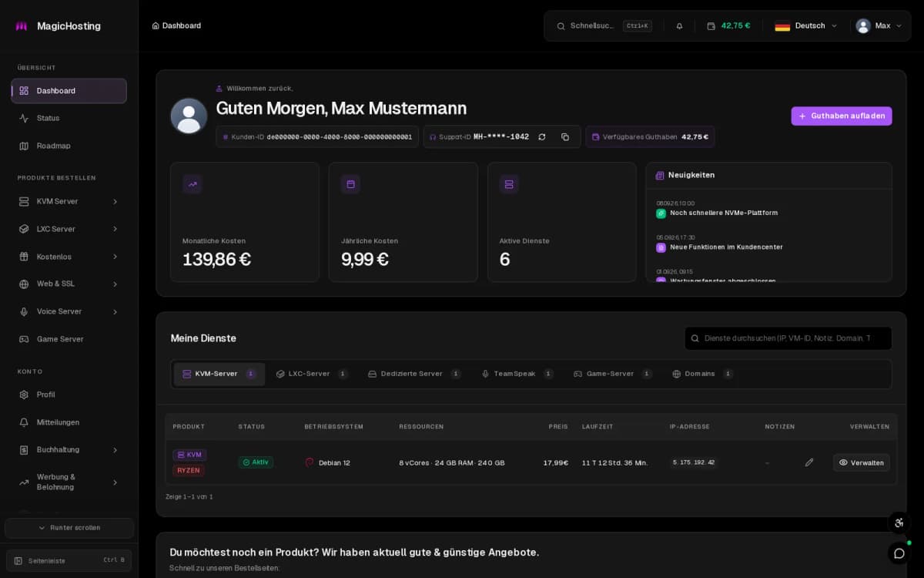Click the Runter scrollen button
Screen dimensions: 924x578
[69, 528]
